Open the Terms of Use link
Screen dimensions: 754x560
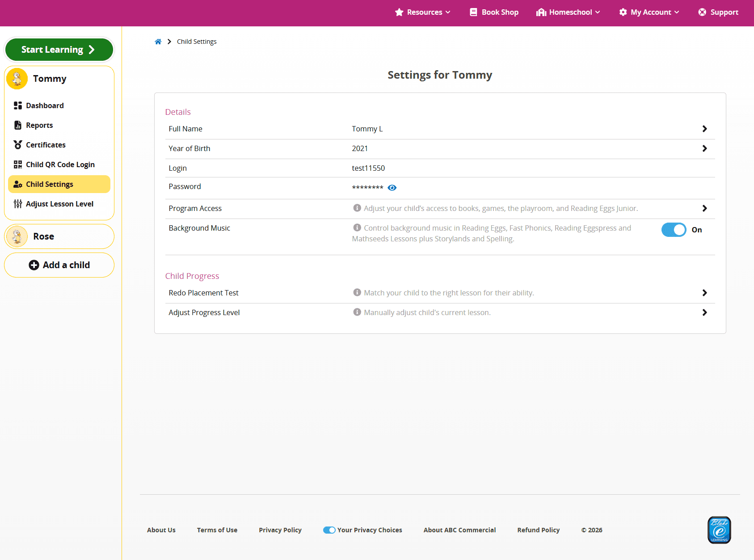pyautogui.click(x=217, y=530)
